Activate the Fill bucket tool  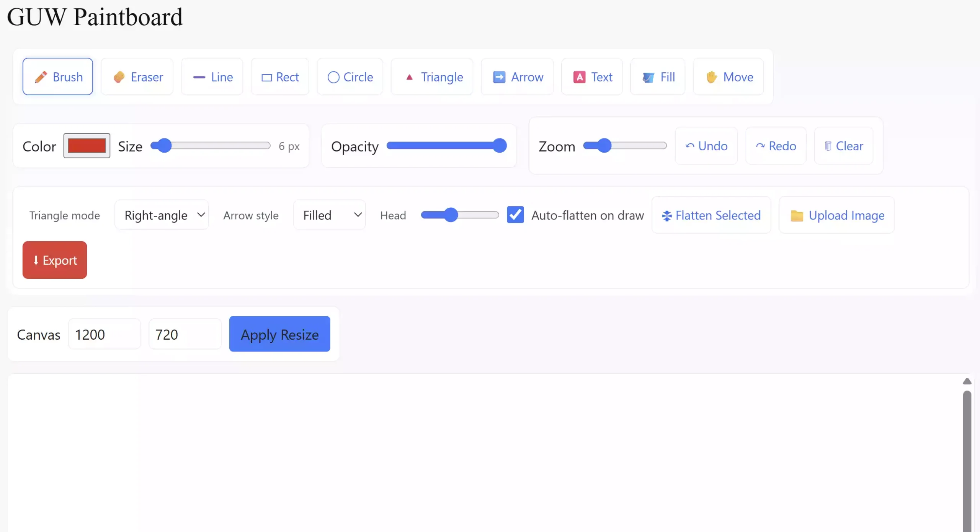click(x=658, y=77)
